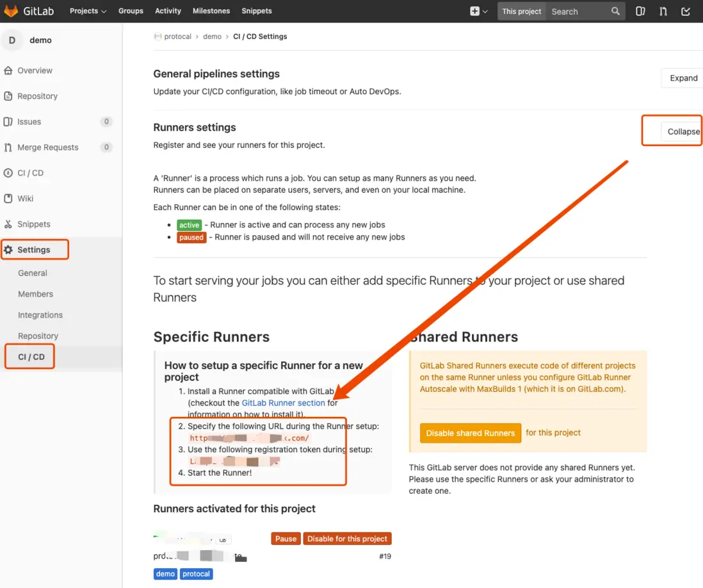Open Issues in the sidebar
Viewport: 703px width, 588px height.
[x=29, y=122]
